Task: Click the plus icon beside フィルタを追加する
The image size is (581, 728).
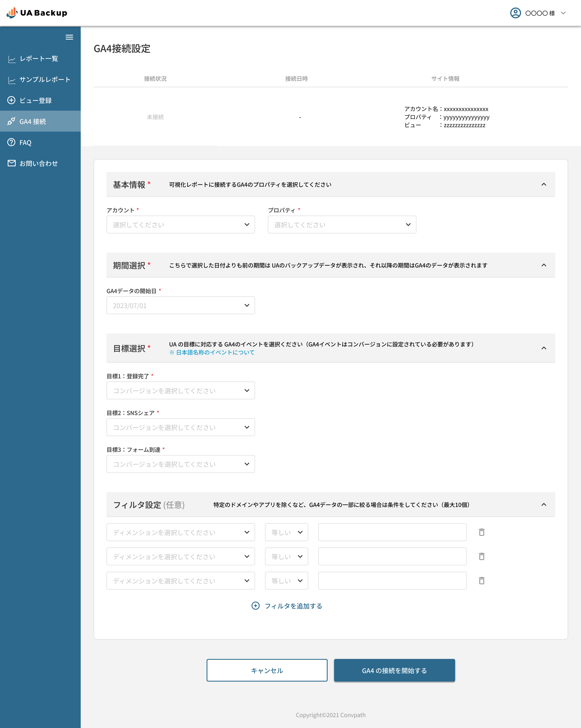Action: (x=255, y=606)
